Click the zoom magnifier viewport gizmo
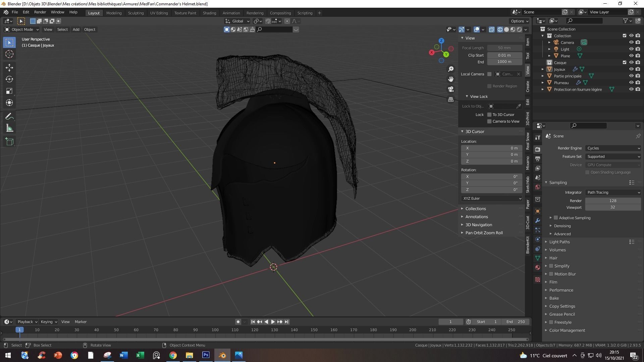 click(451, 69)
